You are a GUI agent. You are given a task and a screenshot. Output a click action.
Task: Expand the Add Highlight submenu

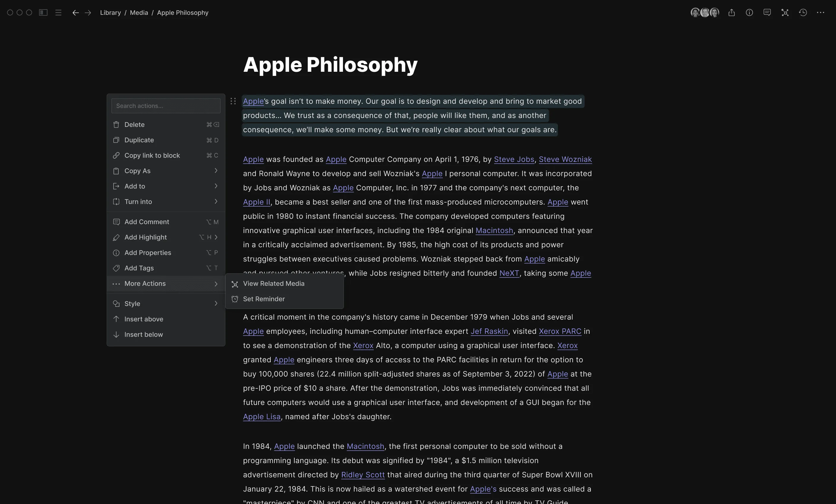(x=166, y=237)
